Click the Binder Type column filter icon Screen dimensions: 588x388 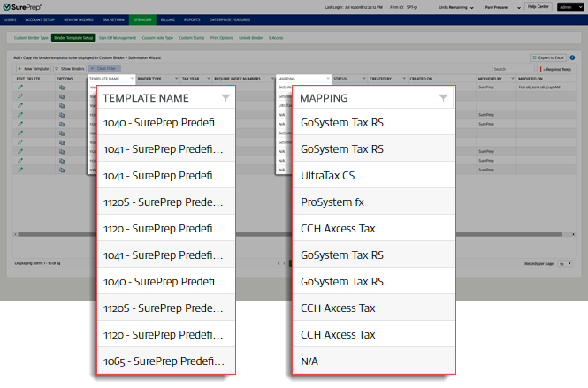pyautogui.click(x=175, y=79)
